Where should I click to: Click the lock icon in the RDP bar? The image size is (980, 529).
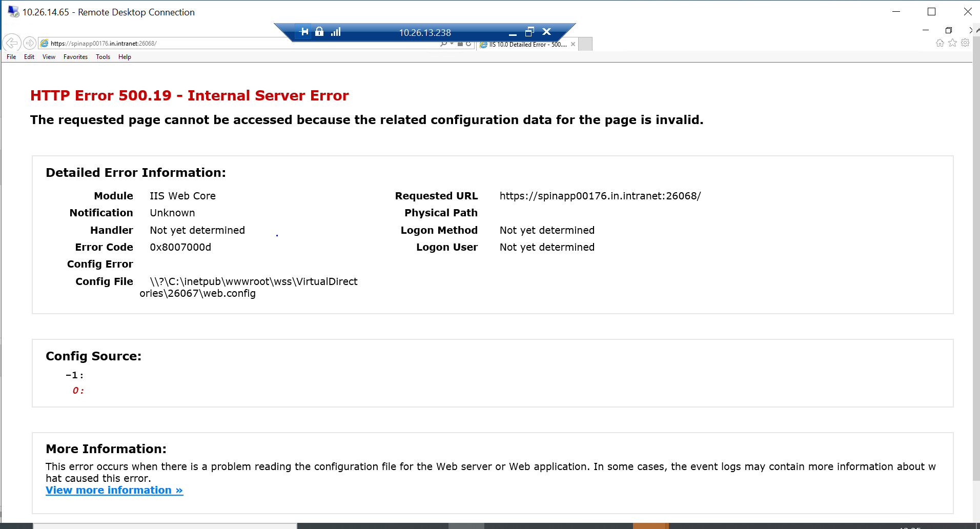tap(319, 32)
